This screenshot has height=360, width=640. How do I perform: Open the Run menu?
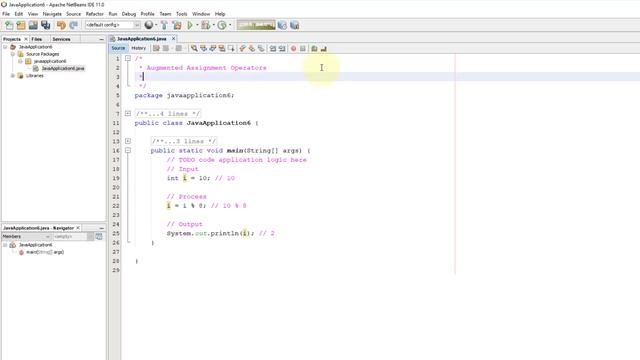pyautogui.click(x=113, y=14)
